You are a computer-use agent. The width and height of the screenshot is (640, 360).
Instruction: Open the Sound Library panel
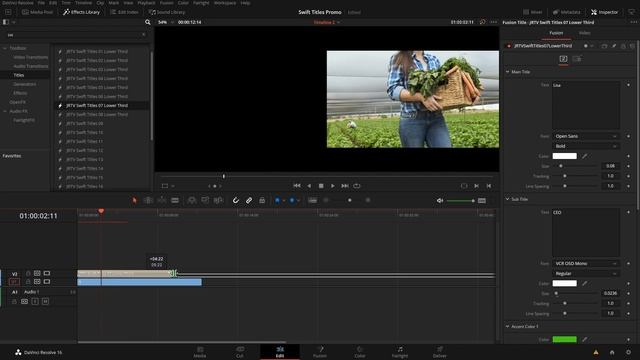[167, 12]
